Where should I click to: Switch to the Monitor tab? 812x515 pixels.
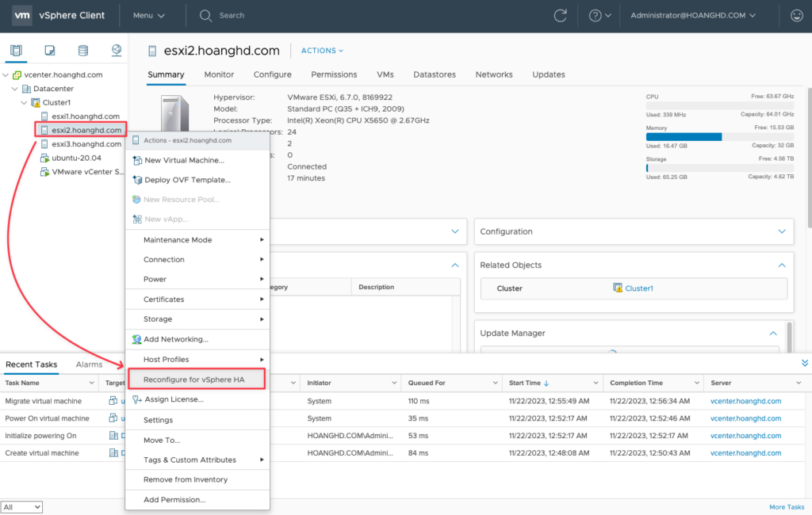[x=219, y=74]
